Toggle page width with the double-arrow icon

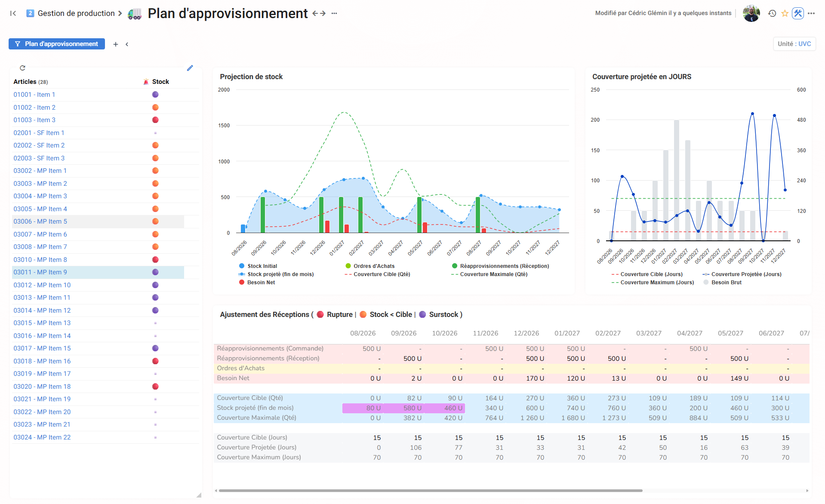319,13
